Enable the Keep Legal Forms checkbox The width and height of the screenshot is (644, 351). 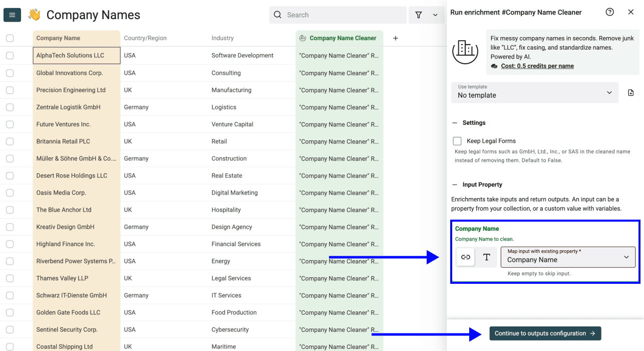(x=456, y=141)
